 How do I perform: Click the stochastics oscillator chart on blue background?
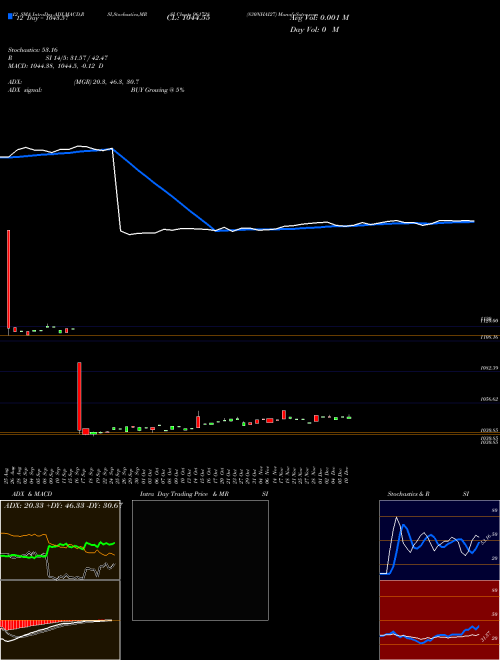pyautogui.click(x=439, y=540)
